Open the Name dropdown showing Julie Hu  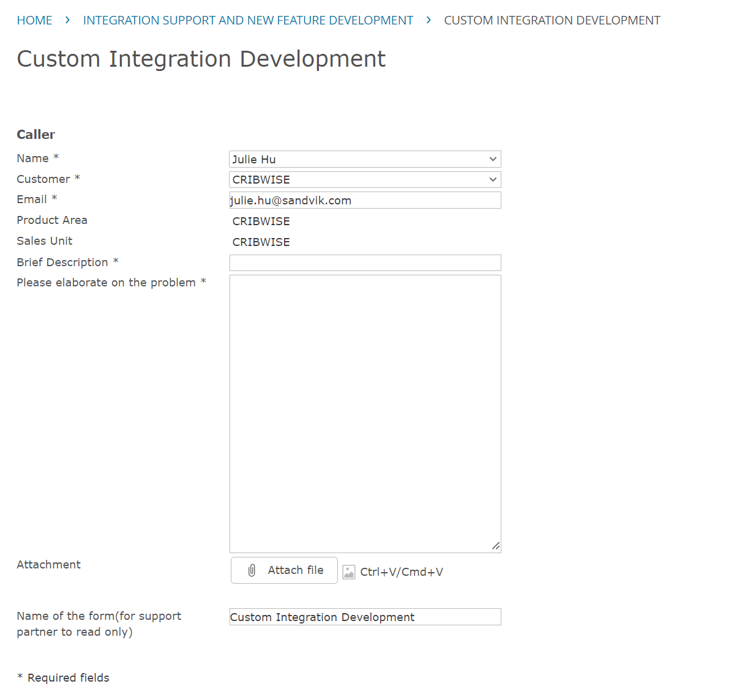pyautogui.click(x=365, y=159)
